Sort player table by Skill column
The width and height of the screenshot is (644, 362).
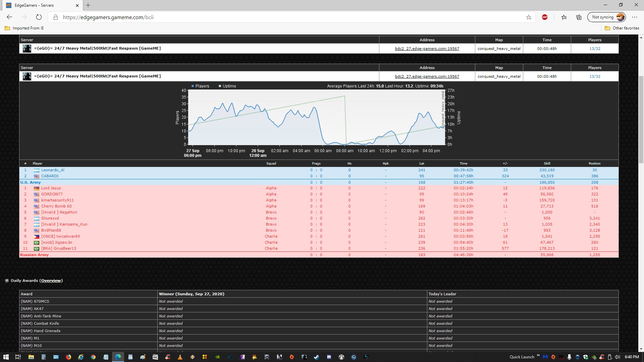pyautogui.click(x=547, y=164)
